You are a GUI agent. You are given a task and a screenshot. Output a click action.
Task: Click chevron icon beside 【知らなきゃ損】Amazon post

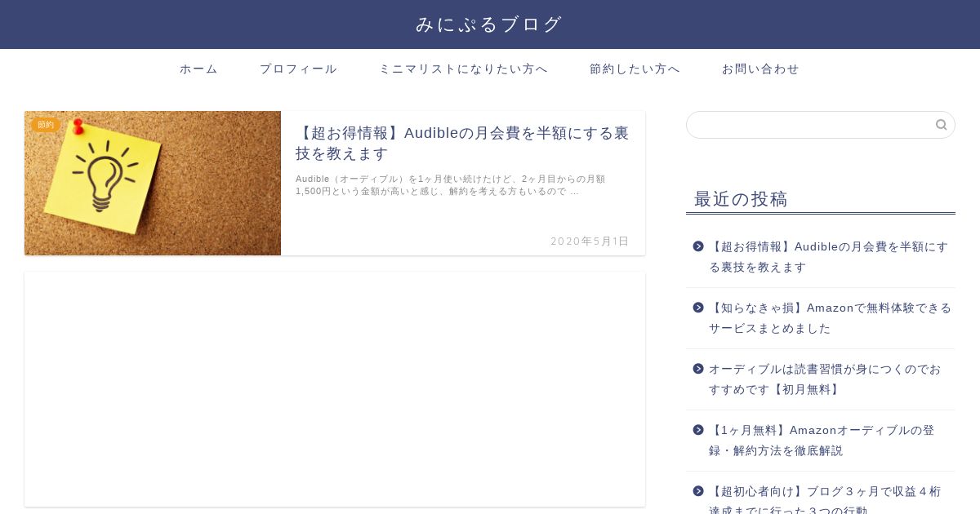tap(698, 308)
